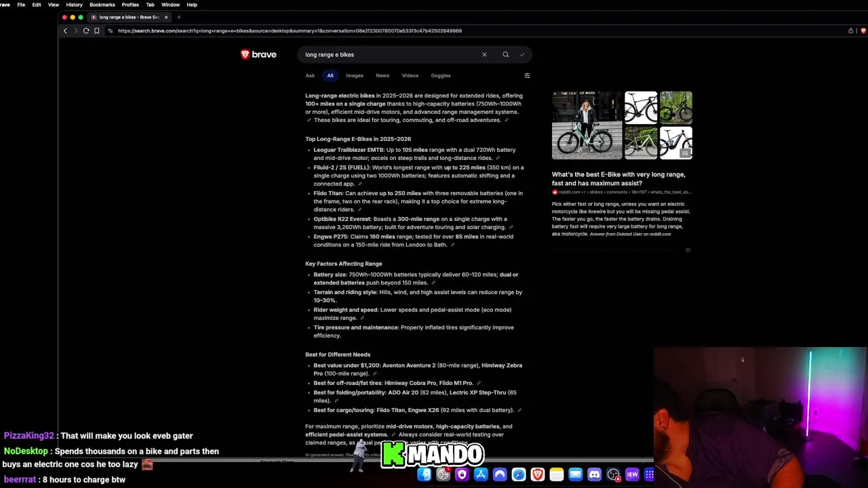The height and width of the screenshot is (488, 868).
Task: Bookmark this page via toolbar icon
Action: click(x=96, y=30)
